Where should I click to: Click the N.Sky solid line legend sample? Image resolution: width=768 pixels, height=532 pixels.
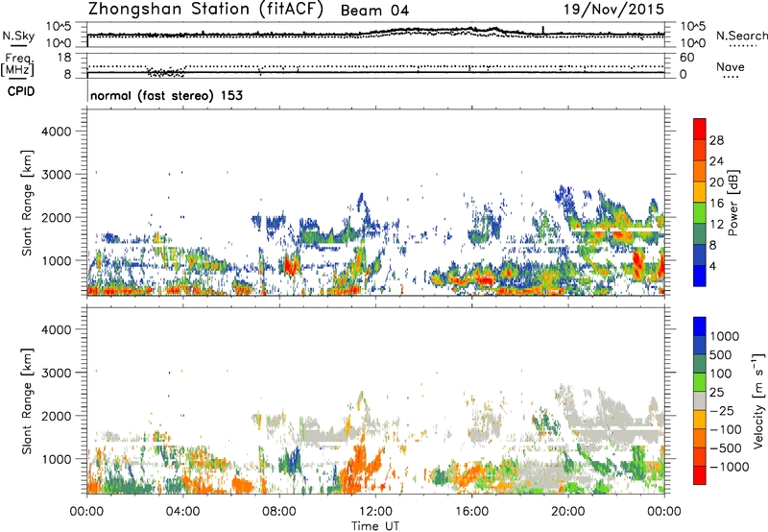click(18, 46)
